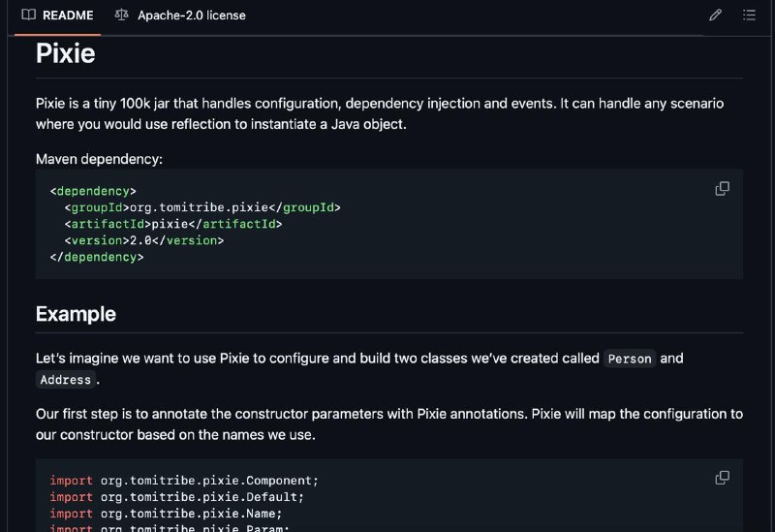Screen dimensions: 775x532
Task: Click the 'Maven dependency:' text
Action: click(x=99, y=159)
